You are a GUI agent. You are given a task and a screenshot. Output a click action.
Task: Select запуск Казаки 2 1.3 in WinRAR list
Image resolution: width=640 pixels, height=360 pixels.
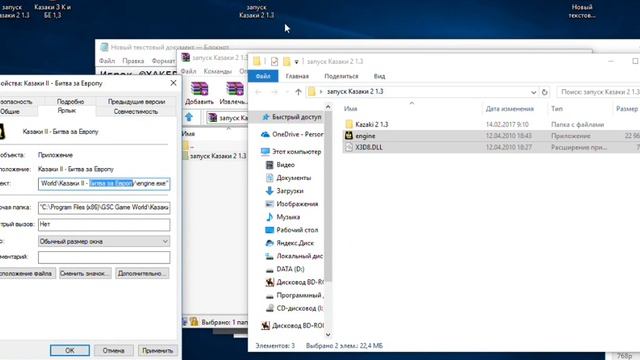point(215,156)
